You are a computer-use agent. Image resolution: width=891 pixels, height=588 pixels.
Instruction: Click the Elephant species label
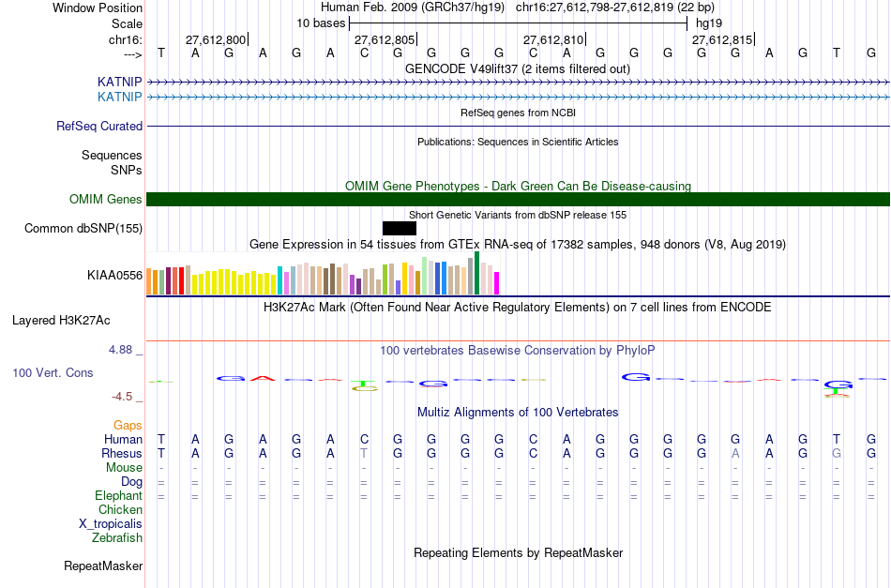point(119,495)
